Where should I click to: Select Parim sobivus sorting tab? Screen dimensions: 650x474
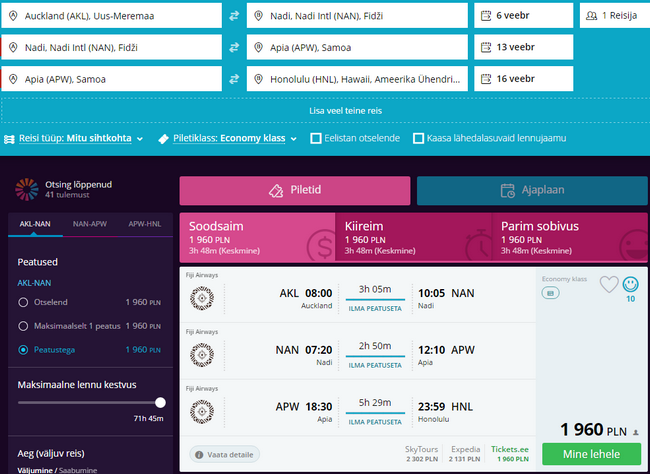pyautogui.click(x=570, y=238)
